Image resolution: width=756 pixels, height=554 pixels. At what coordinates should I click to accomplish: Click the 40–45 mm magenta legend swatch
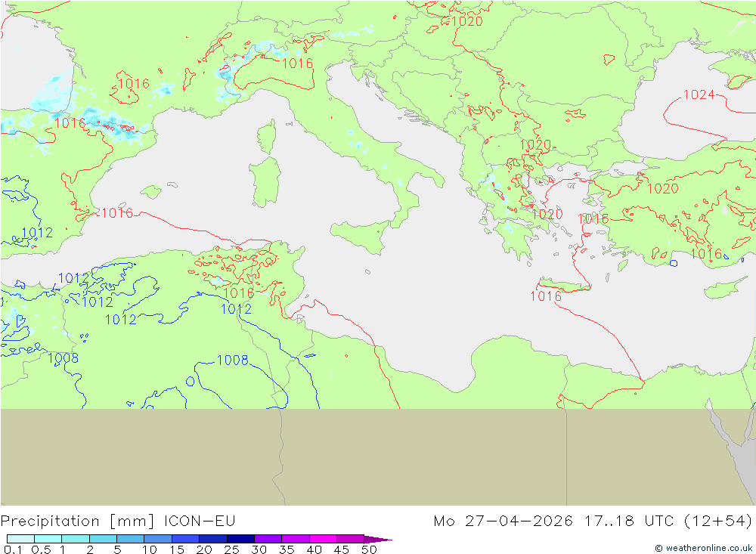coord(323,539)
